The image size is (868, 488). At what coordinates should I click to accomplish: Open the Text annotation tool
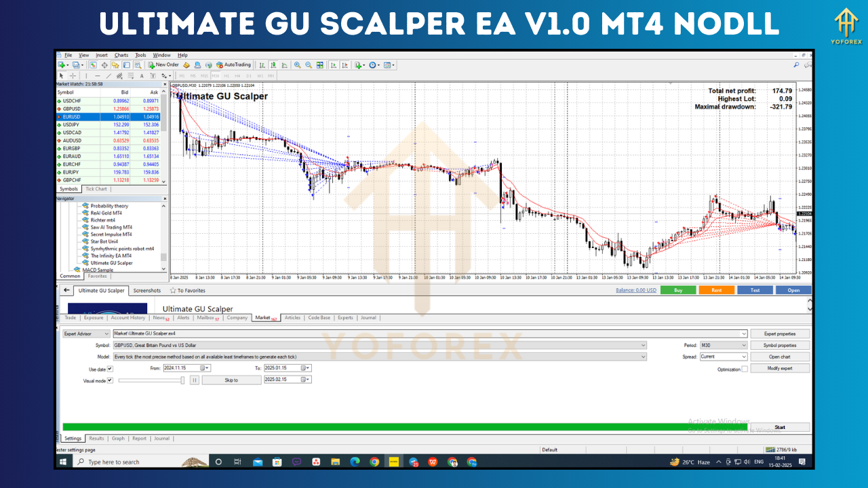pos(142,75)
